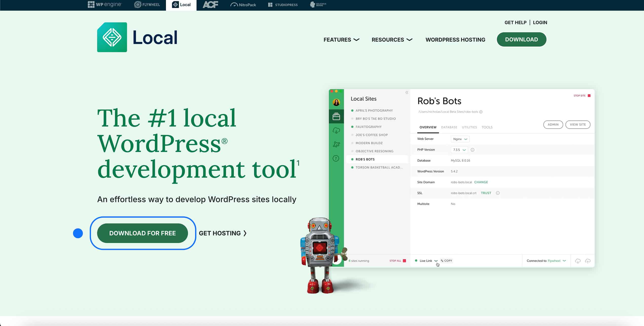Open the Local Sites drawer icon in sidebar
The height and width of the screenshot is (326, 644).
click(x=336, y=116)
